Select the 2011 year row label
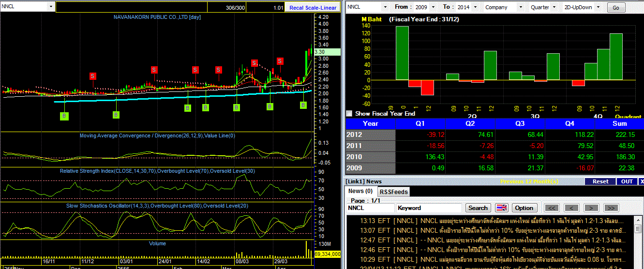This screenshot has height=269, width=644. point(370,146)
